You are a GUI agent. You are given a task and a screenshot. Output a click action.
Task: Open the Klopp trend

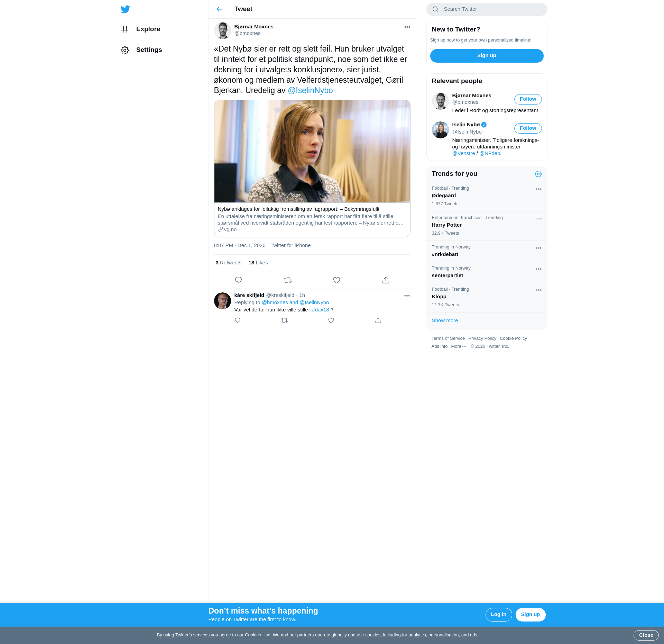[487, 298]
